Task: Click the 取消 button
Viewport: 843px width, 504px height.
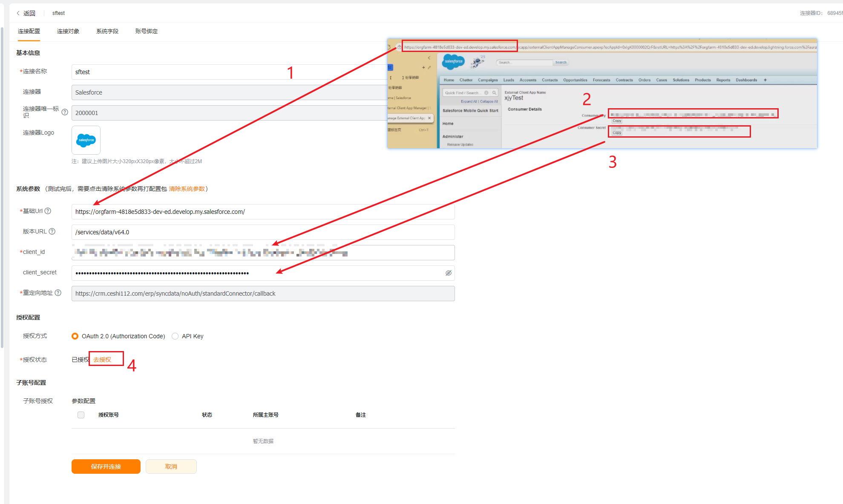Action: (171, 467)
